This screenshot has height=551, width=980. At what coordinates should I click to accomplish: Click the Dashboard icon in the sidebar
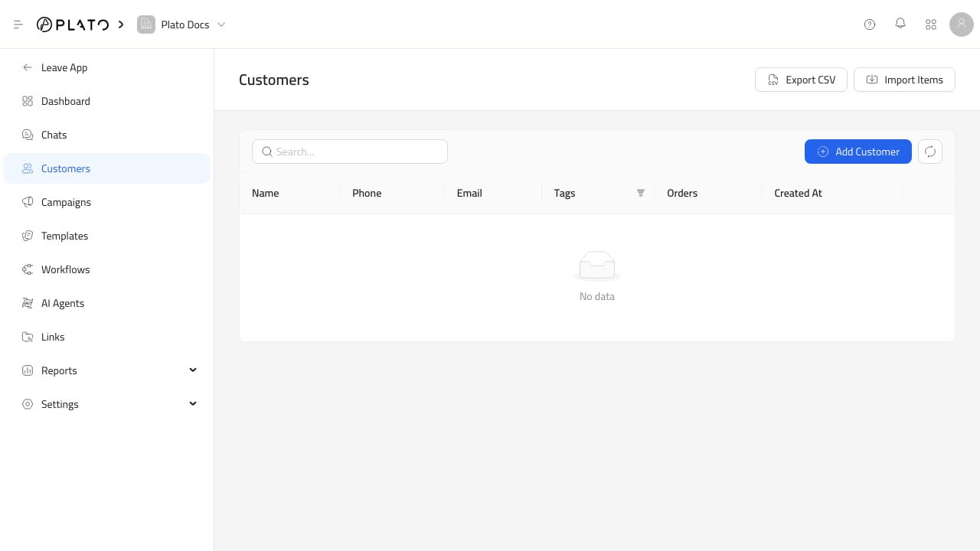tap(28, 101)
